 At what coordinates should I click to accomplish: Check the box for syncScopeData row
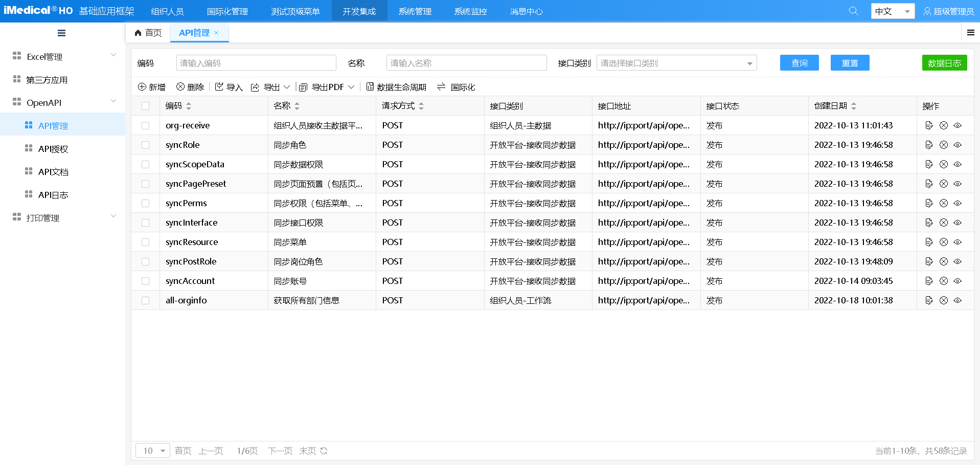tap(146, 164)
